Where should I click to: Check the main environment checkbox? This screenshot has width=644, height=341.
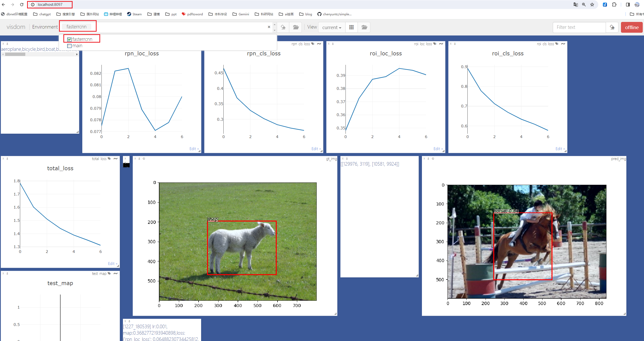tap(69, 46)
